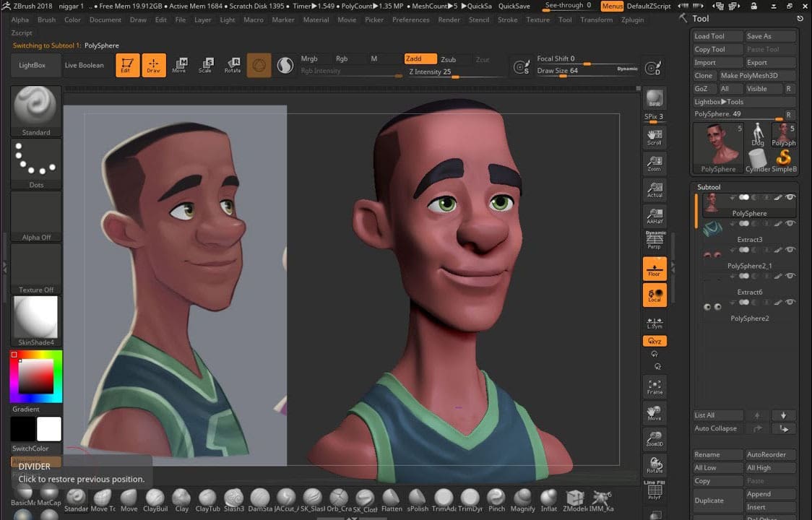The height and width of the screenshot is (520, 812).
Task: Activate Draw mode button
Action: pos(154,65)
